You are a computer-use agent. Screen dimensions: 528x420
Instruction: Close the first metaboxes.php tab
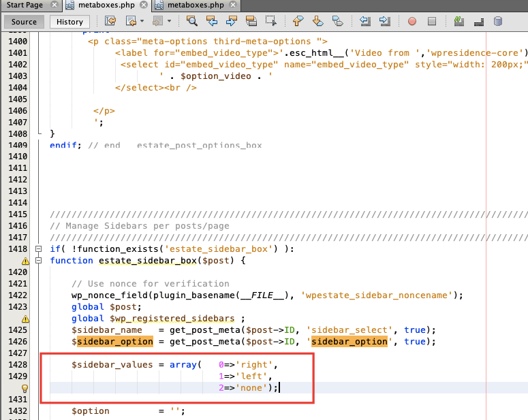click(144, 5)
